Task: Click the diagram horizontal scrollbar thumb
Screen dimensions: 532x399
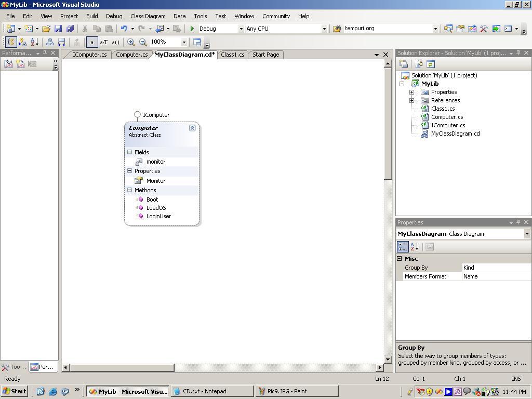Action: click(122, 367)
